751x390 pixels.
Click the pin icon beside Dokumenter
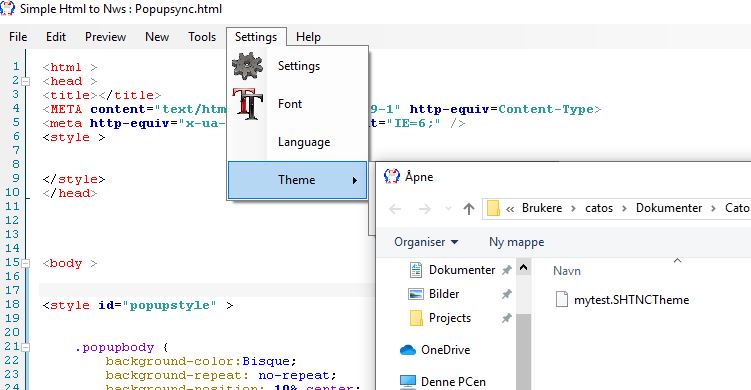pos(506,270)
